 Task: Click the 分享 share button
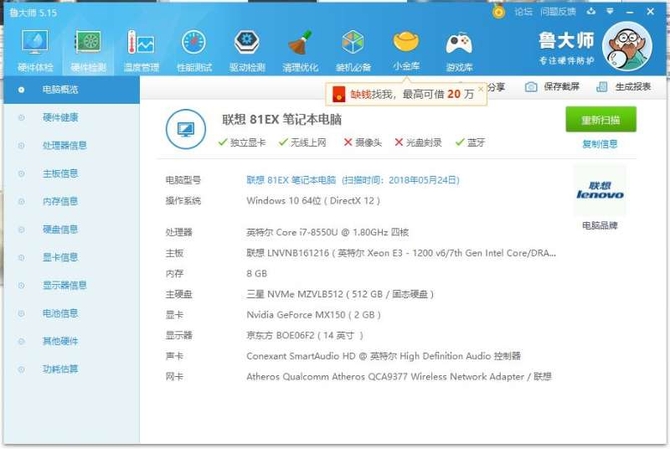pos(496,87)
